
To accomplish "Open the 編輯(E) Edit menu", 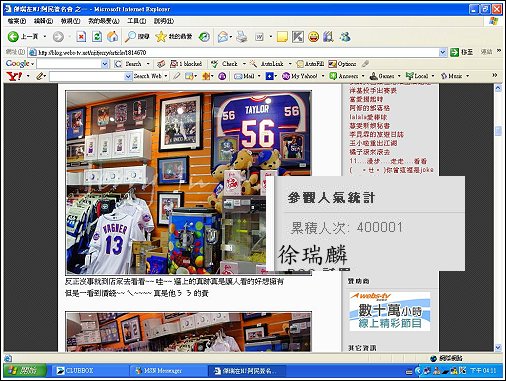I will point(43,21).
